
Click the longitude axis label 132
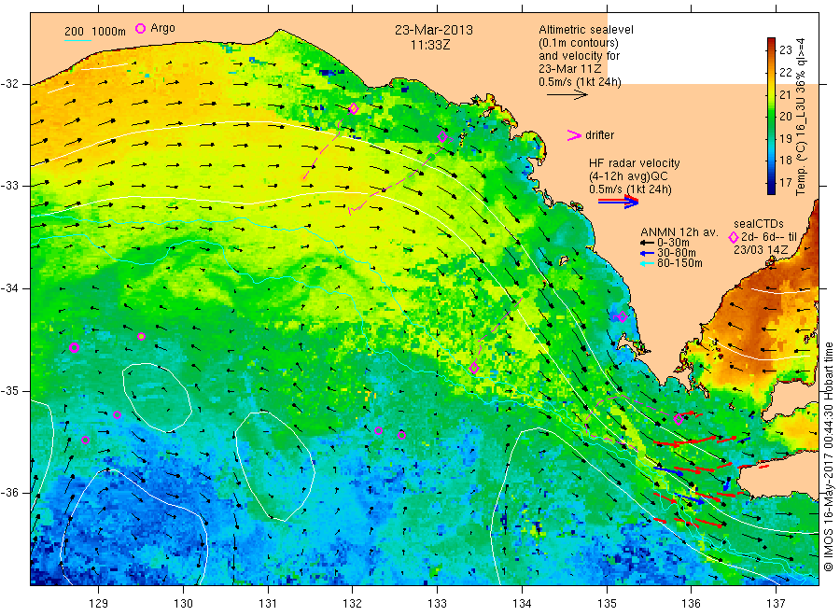tap(353, 604)
